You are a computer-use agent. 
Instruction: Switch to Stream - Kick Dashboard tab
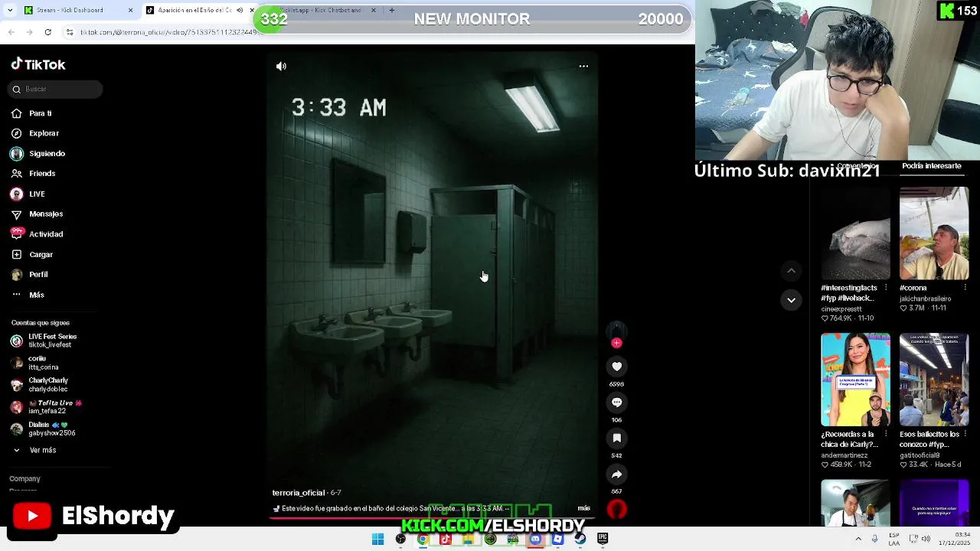[x=73, y=10]
